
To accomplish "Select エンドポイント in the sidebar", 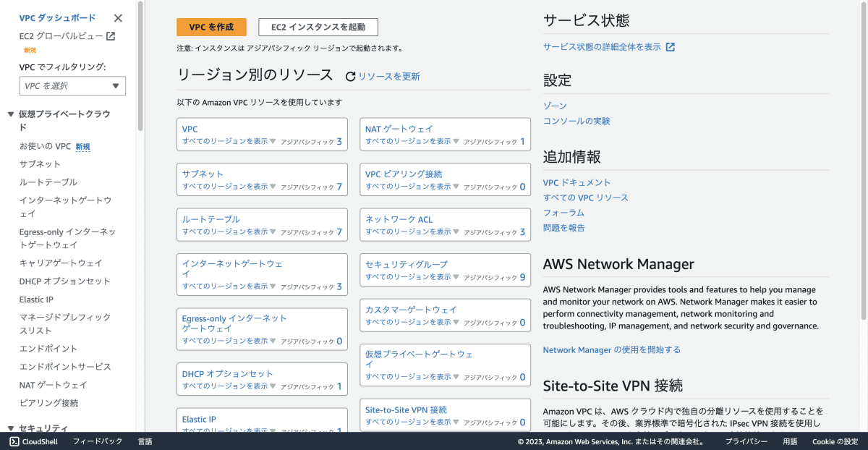I will [48, 349].
